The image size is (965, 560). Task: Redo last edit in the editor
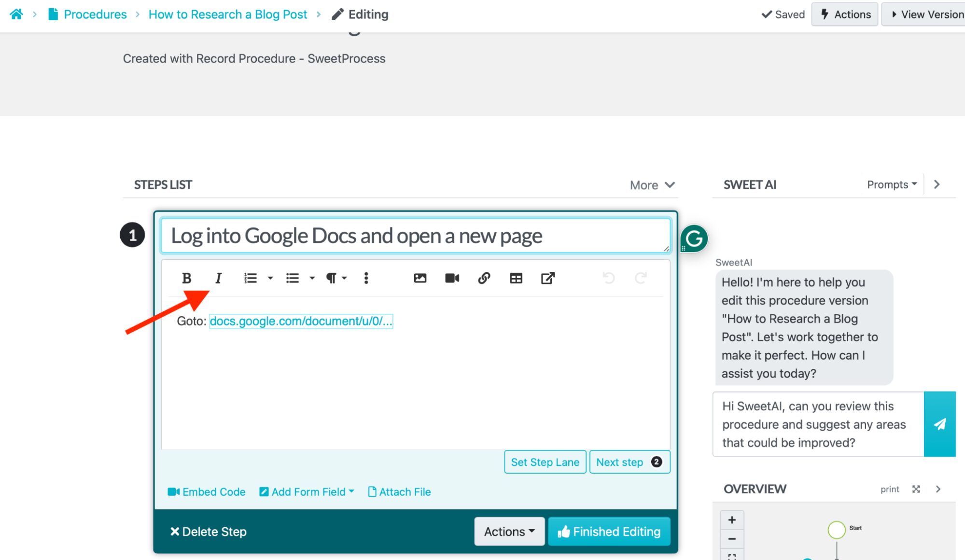click(640, 278)
